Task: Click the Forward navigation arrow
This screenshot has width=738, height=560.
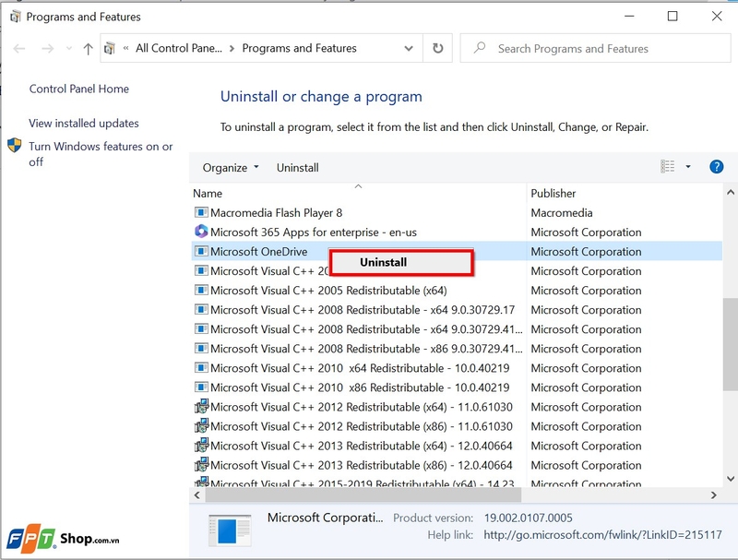Action: pyautogui.click(x=48, y=49)
